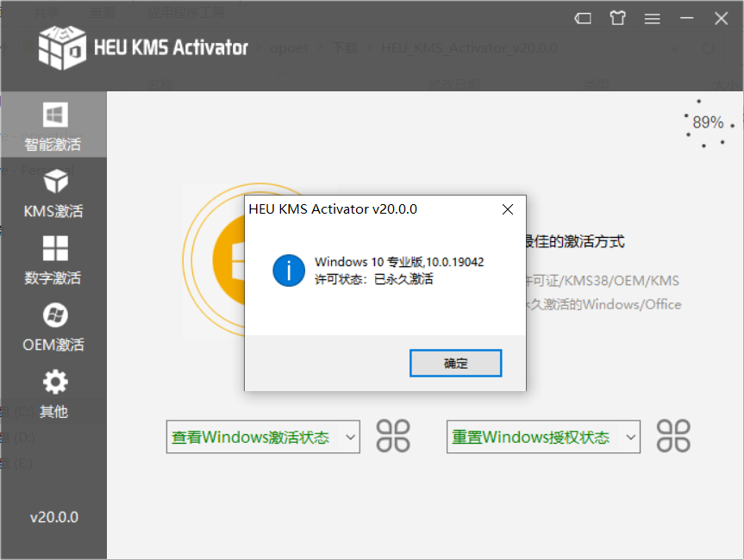This screenshot has height=560, width=744.
Task: Minimize the HEU KMS Activator window
Action: [686, 18]
